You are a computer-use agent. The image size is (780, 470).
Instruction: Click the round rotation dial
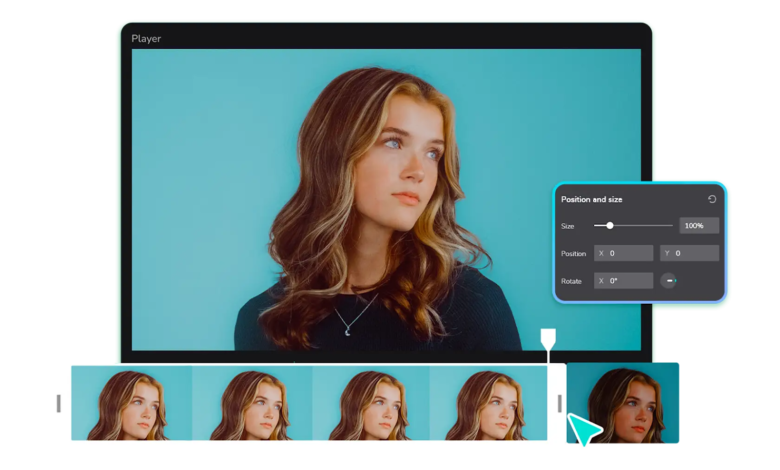pyautogui.click(x=669, y=281)
